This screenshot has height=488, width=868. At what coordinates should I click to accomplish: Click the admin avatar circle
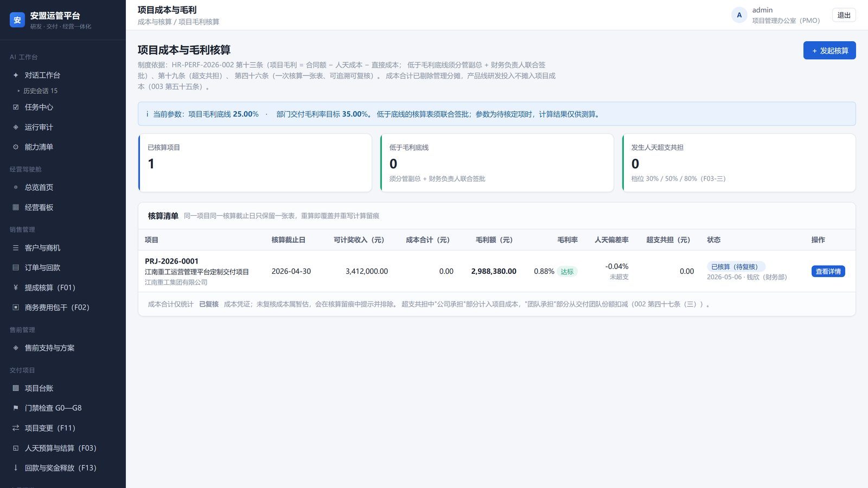[739, 15]
